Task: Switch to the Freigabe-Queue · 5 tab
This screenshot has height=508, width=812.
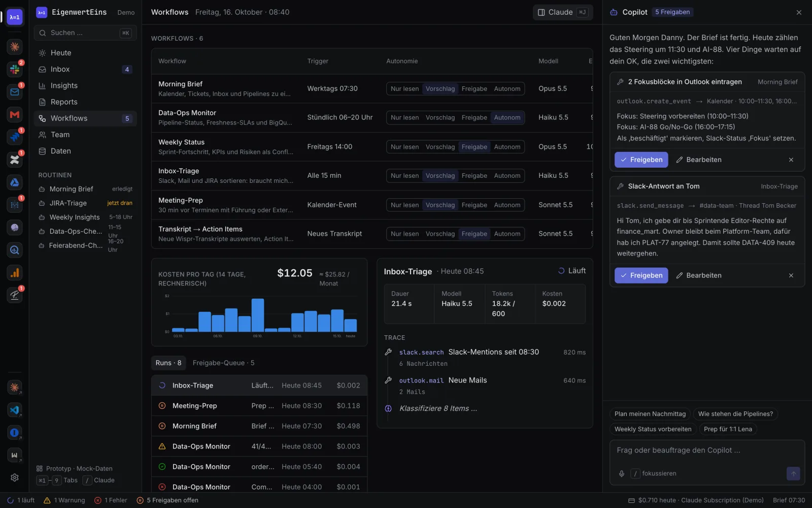Action: pyautogui.click(x=223, y=363)
